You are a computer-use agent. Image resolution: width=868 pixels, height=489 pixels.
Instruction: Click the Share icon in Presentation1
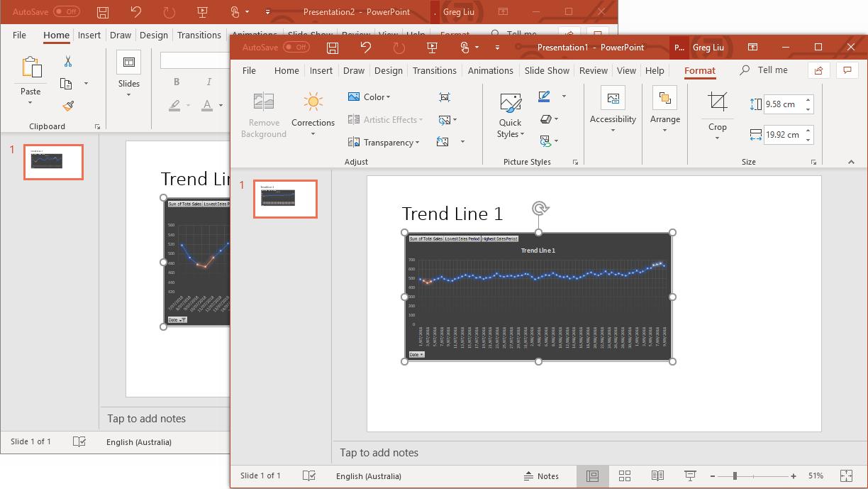[x=818, y=70]
